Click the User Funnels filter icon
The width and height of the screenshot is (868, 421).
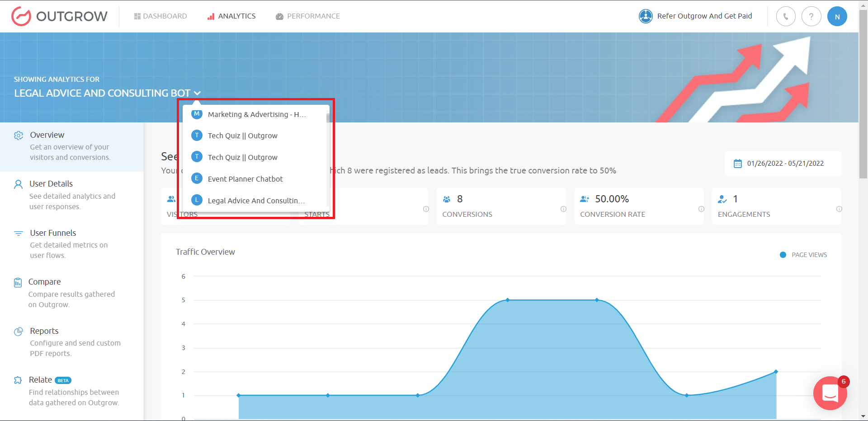pyautogui.click(x=19, y=234)
